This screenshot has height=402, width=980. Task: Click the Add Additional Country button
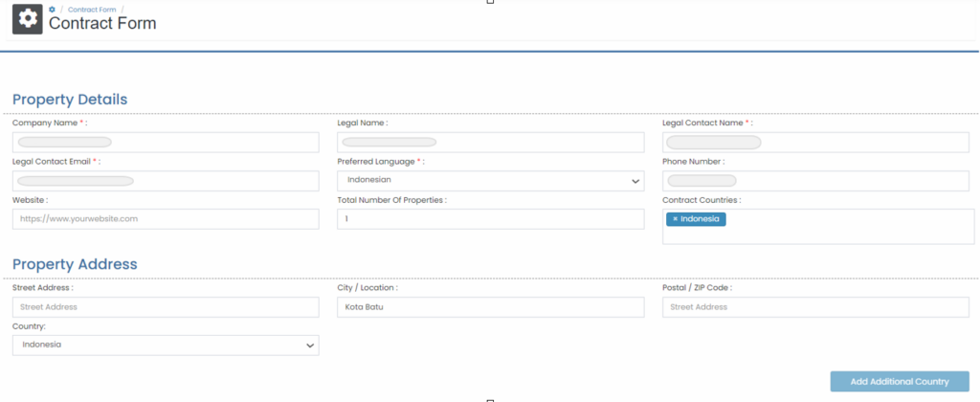(900, 381)
